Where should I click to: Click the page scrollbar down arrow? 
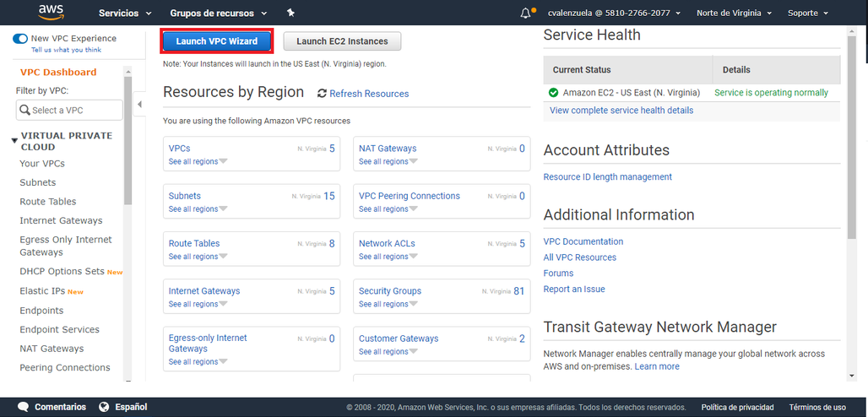[x=851, y=376]
